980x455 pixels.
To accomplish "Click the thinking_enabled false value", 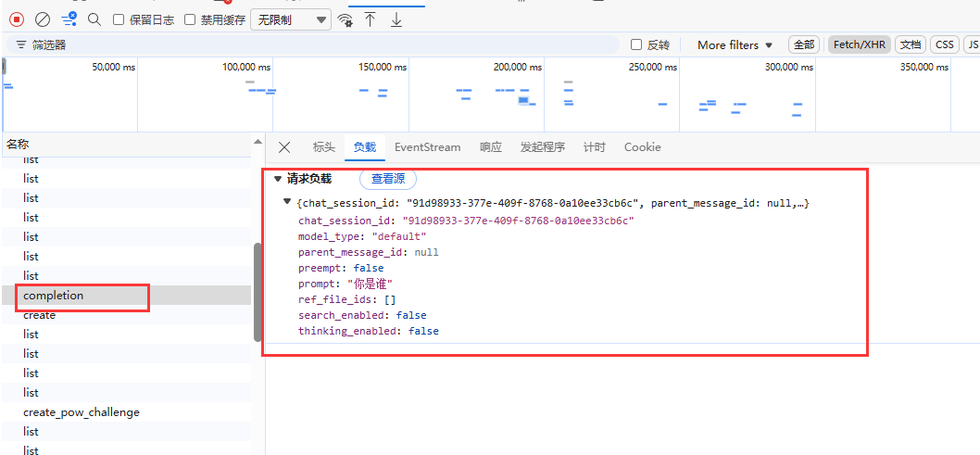I will pyautogui.click(x=423, y=331).
